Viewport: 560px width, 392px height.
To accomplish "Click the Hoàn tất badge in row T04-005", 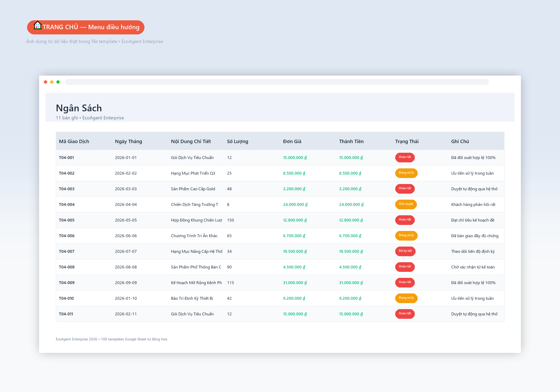I will coord(405,220).
